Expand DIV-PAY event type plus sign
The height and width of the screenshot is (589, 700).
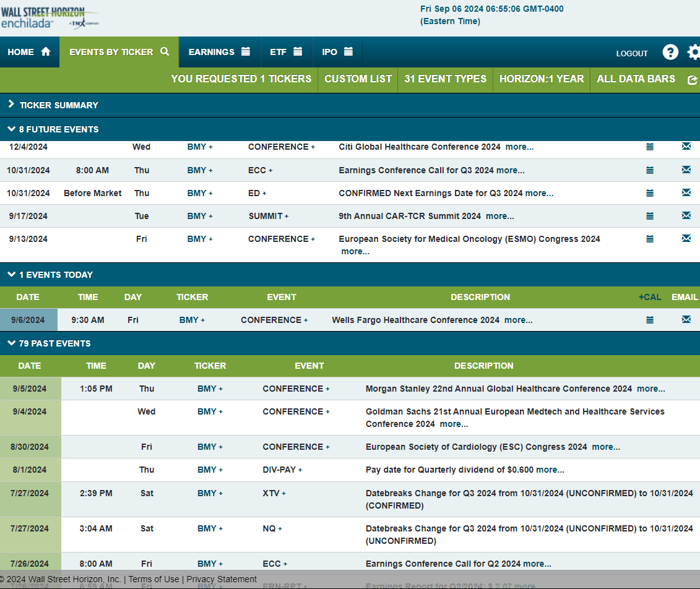tap(300, 470)
